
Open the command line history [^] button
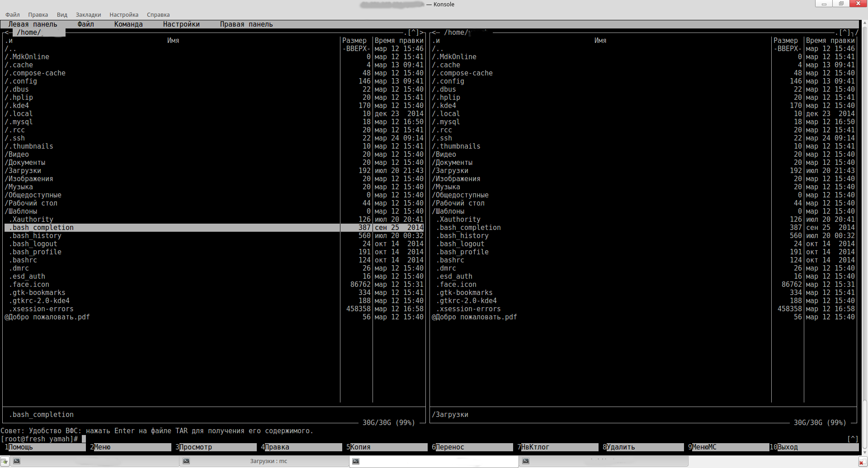pyautogui.click(x=853, y=439)
